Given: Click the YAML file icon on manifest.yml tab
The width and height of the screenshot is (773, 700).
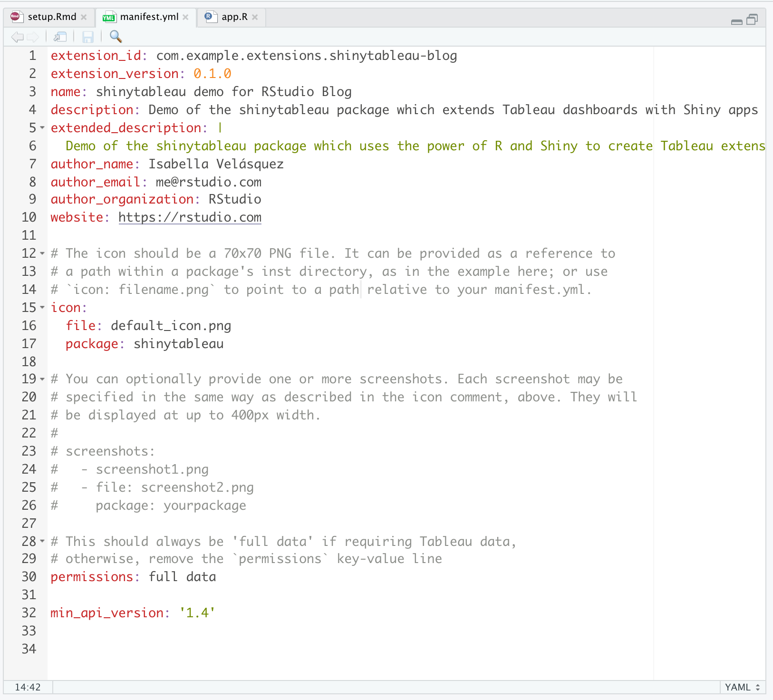Looking at the screenshot, I should pyautogui.click(x=108, y=17).
